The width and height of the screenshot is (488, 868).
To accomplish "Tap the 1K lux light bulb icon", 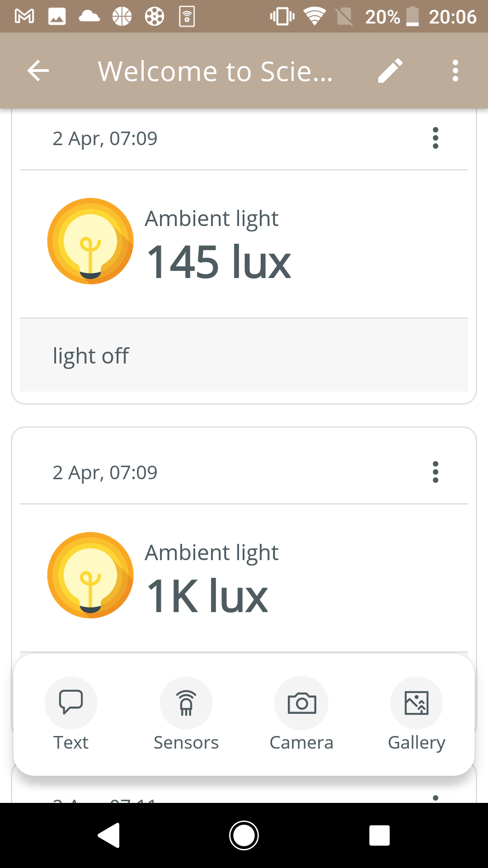I will point(90,575).
